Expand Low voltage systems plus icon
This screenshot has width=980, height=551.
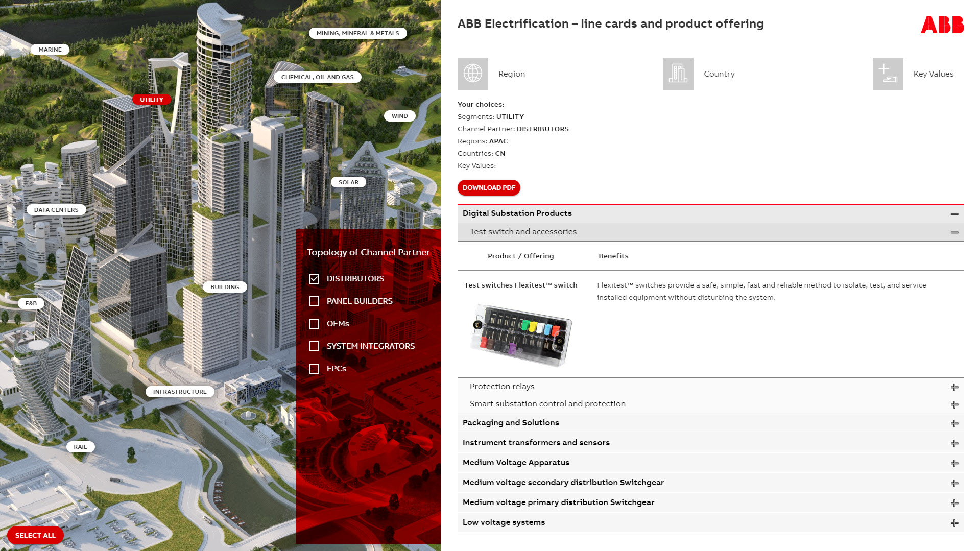(x=954, y=523)
